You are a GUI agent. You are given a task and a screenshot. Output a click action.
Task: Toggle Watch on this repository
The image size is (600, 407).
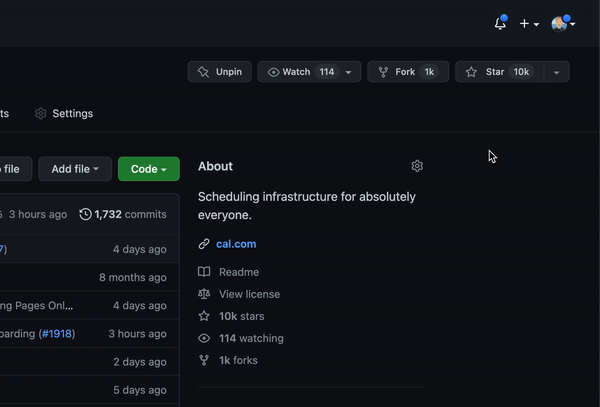click(x=300, y=72)
